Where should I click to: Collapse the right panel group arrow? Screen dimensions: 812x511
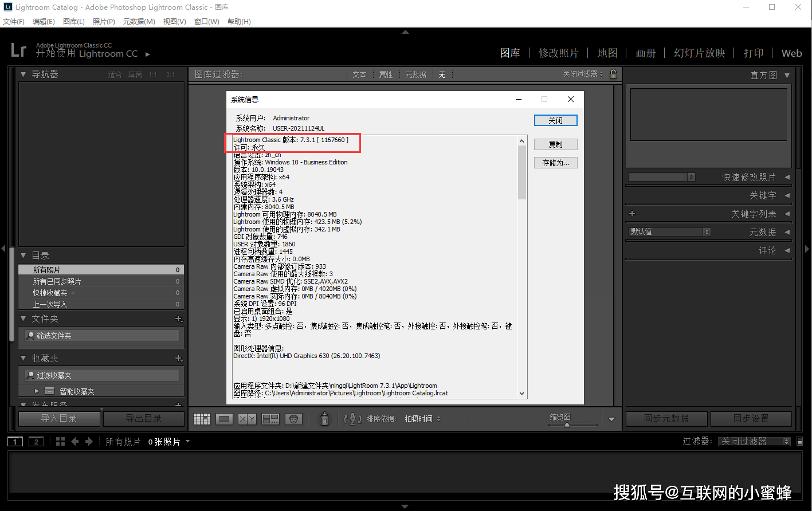807,249
